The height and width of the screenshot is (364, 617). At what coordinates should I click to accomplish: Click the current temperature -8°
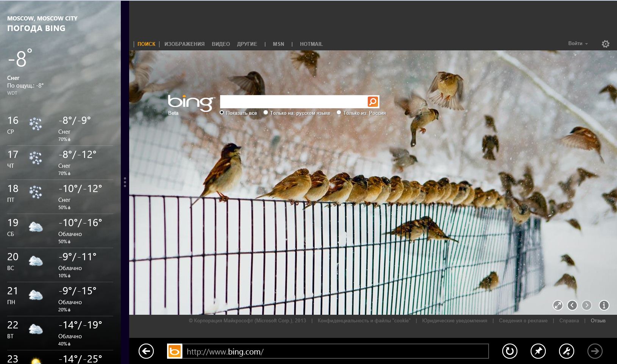(20, 58)
